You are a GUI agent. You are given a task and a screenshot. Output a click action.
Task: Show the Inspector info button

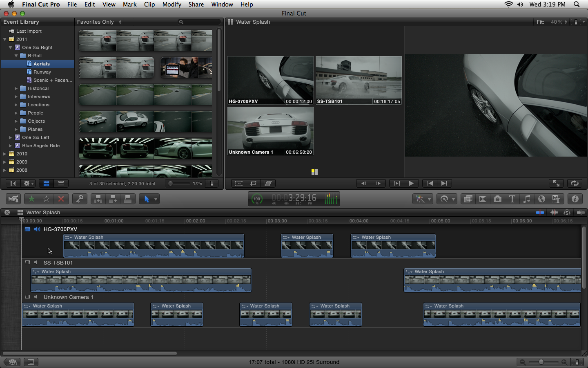coord(575,199)
